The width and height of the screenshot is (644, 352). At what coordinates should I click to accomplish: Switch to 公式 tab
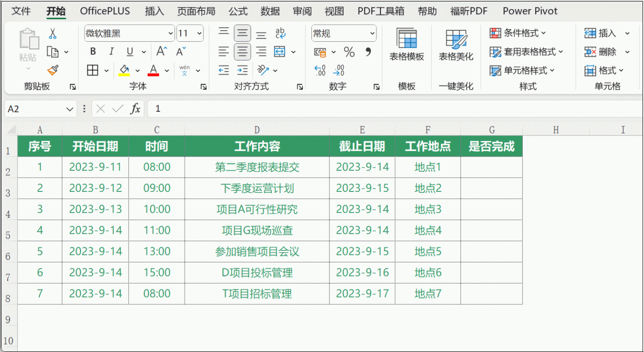tap(238, 11)
